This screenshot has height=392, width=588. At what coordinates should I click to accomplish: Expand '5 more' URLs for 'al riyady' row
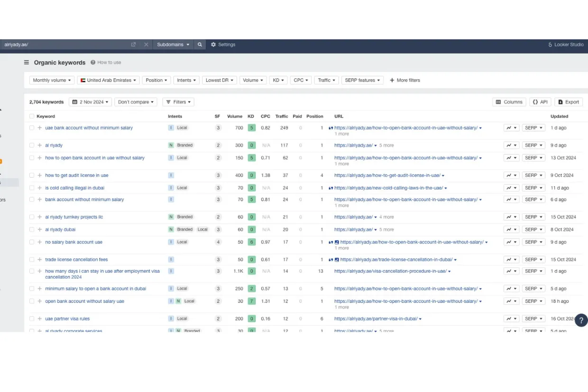click(x=386, y=146)
